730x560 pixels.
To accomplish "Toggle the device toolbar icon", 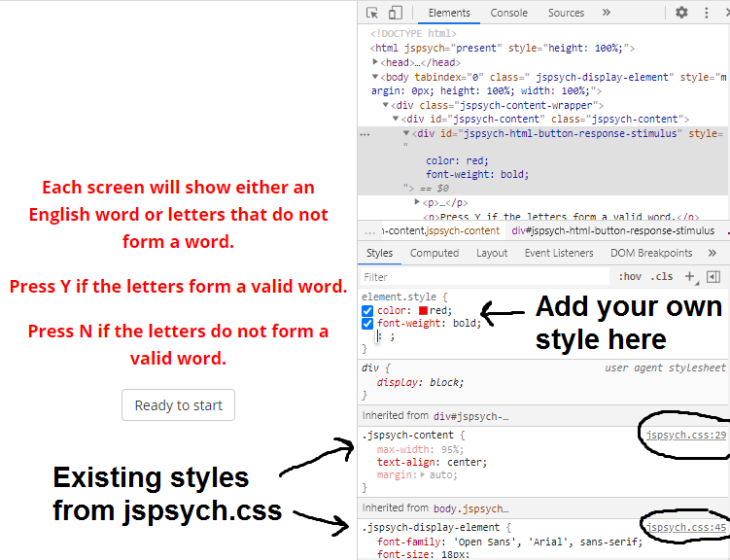I will click(396, 13).
